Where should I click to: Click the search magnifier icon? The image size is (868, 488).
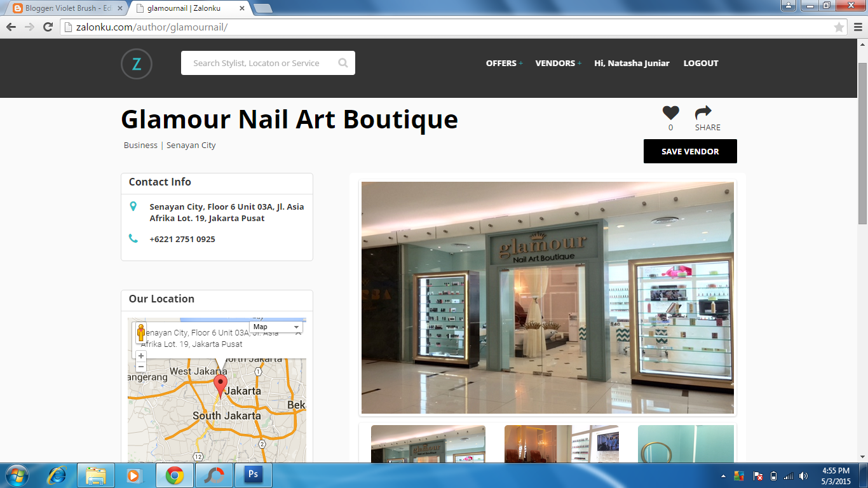point(343,63)
